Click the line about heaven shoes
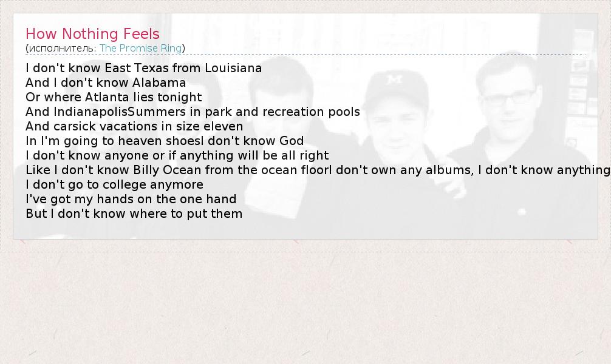Screen dimensions: 611x364 click(165, 141)
